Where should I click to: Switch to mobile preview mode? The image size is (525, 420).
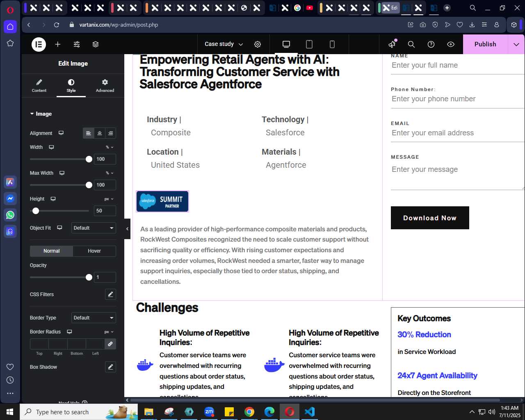(332, 44)
